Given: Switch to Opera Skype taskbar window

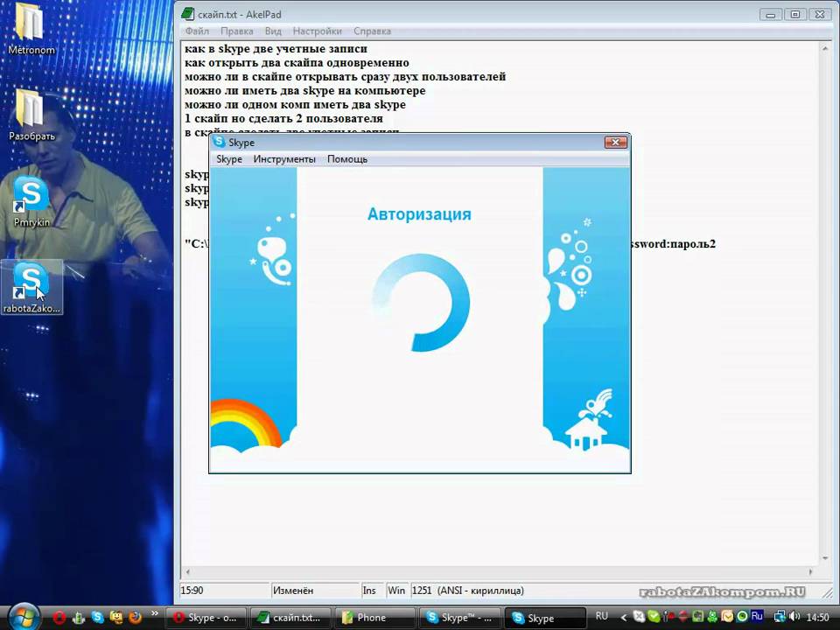Looking at the screenshot, I should click(206, 618).
